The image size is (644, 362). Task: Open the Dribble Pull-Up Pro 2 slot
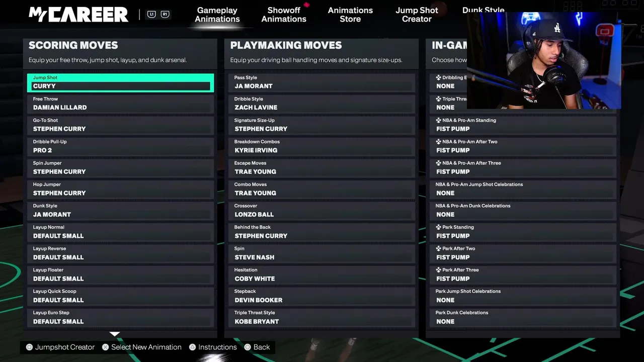pos(120,147)
